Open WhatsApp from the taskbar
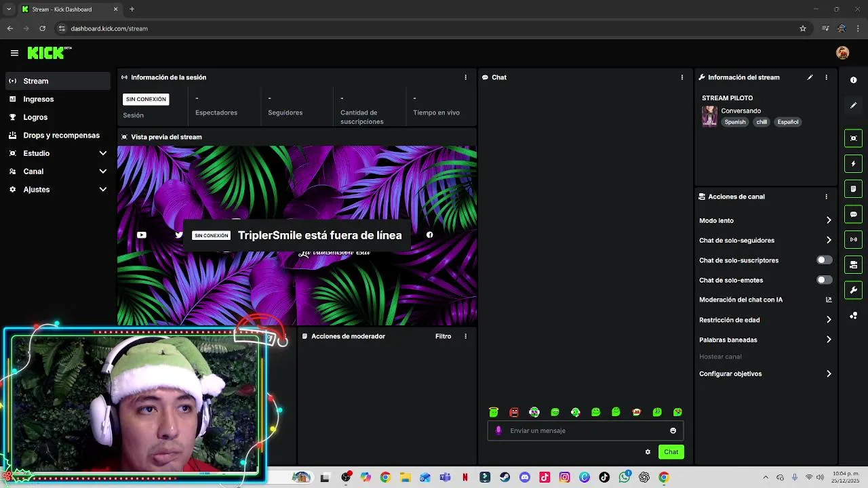Viewport: 868px width, 488px height. 624,477
